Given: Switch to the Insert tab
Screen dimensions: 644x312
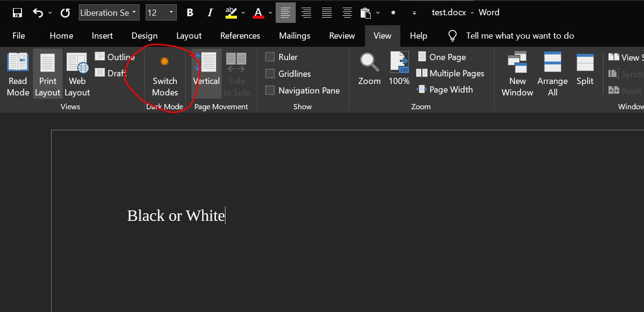Looking at the screenshot, I should pos(102,36).
